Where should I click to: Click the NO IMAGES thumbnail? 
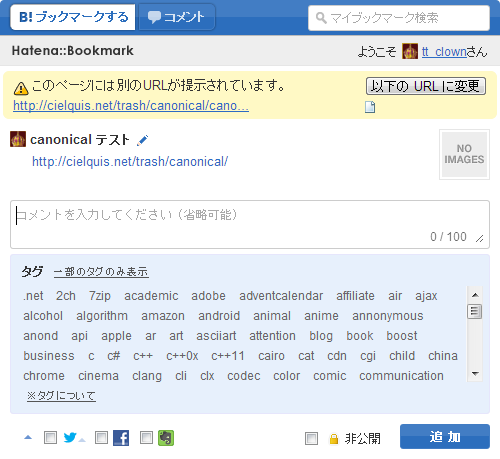click(x=464, y=154)
